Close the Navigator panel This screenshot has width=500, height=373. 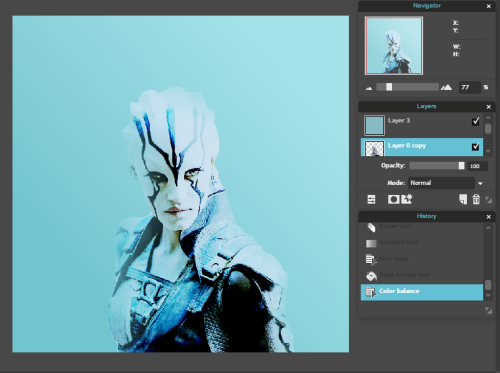(x=489, y=6)
